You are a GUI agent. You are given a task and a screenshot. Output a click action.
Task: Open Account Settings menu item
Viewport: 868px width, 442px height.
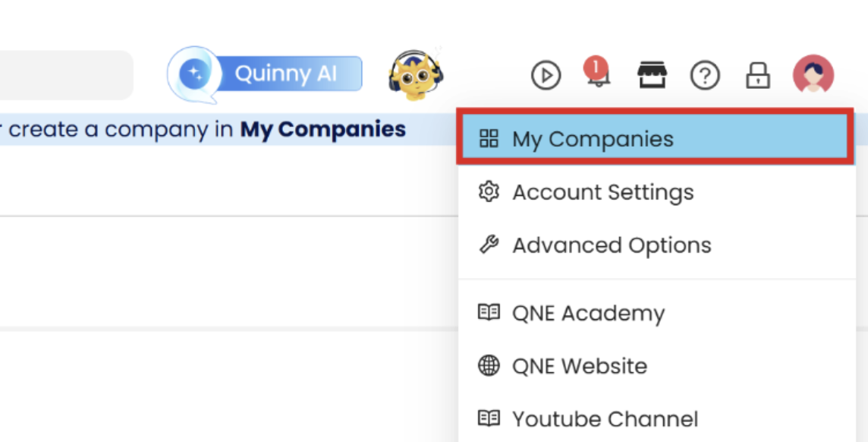pyautogui.click(x=602, y=192)
